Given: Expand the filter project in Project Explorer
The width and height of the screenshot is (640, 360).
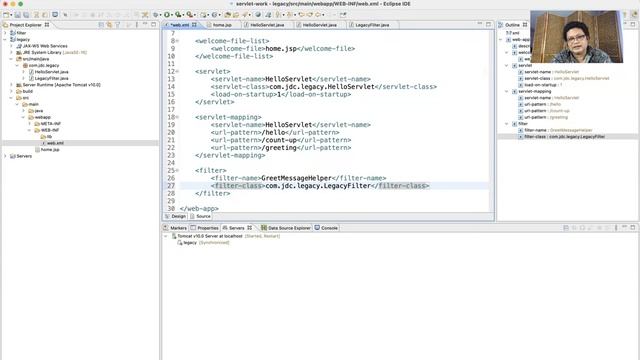Looking at the screenshot, I should (5, 33).
